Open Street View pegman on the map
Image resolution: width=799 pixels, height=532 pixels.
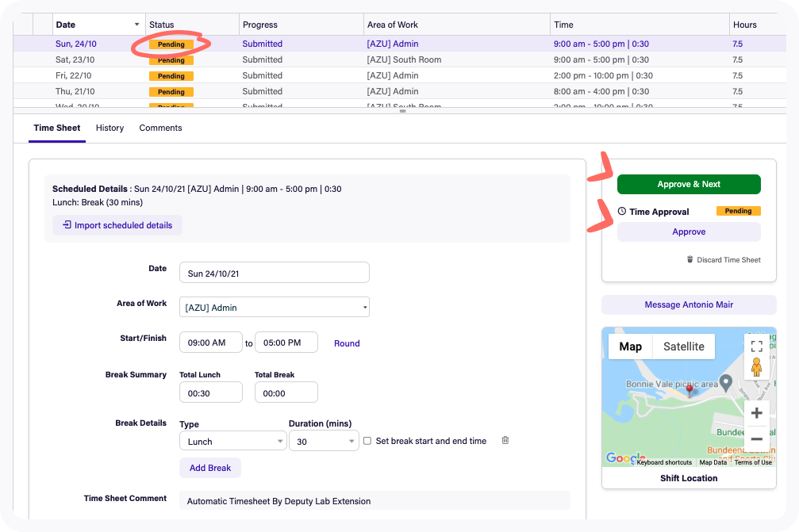(x=757, y=367)
